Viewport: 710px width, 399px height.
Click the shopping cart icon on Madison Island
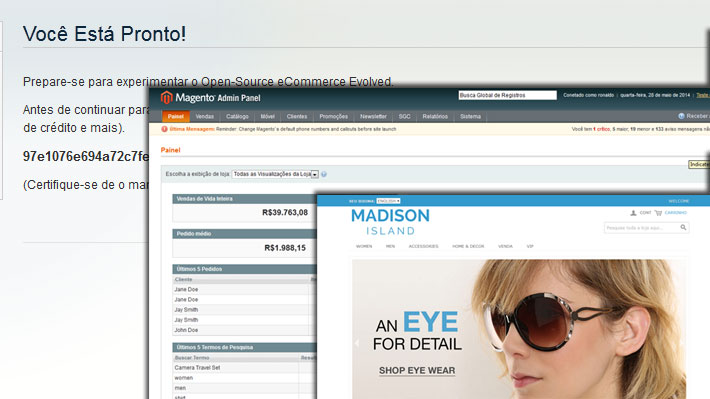658,213
